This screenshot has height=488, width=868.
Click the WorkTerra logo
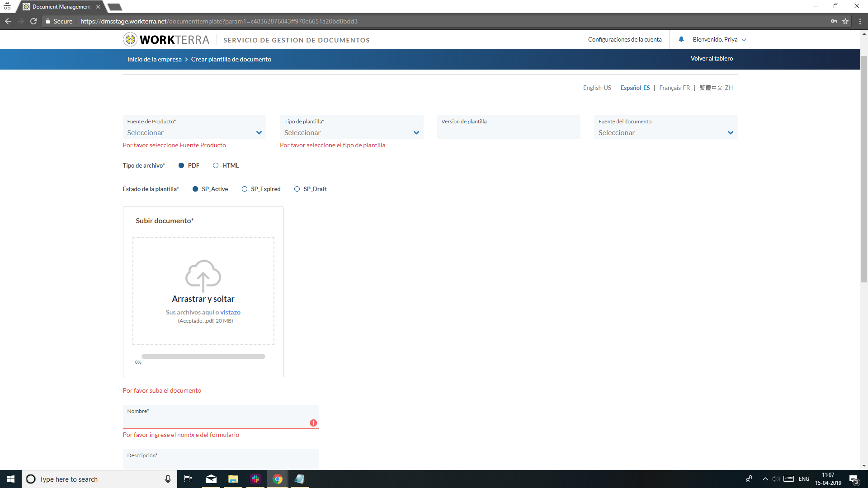166,40
